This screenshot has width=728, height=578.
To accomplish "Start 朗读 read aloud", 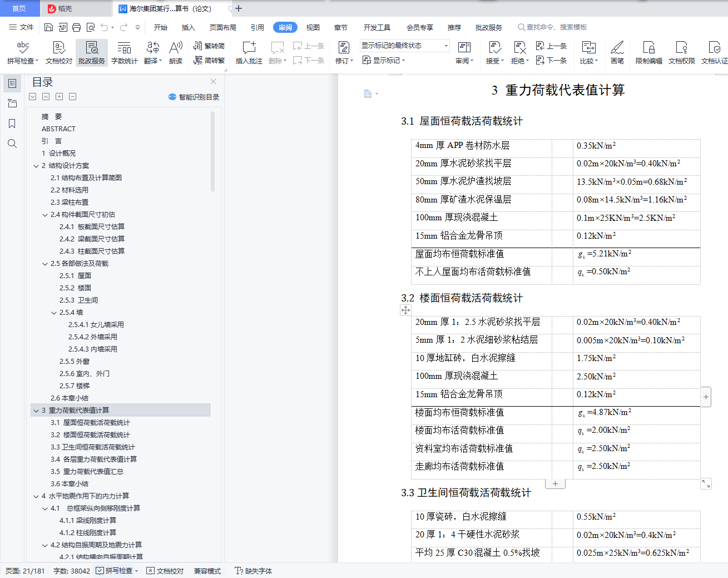I will [176, 52].
